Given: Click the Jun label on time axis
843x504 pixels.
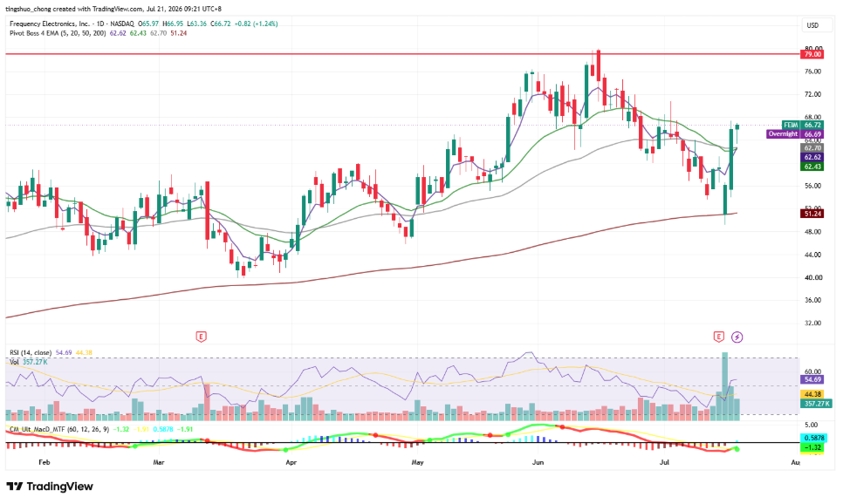Looking at the screenshot, I should pyautogui.click(x=538, y=462).
